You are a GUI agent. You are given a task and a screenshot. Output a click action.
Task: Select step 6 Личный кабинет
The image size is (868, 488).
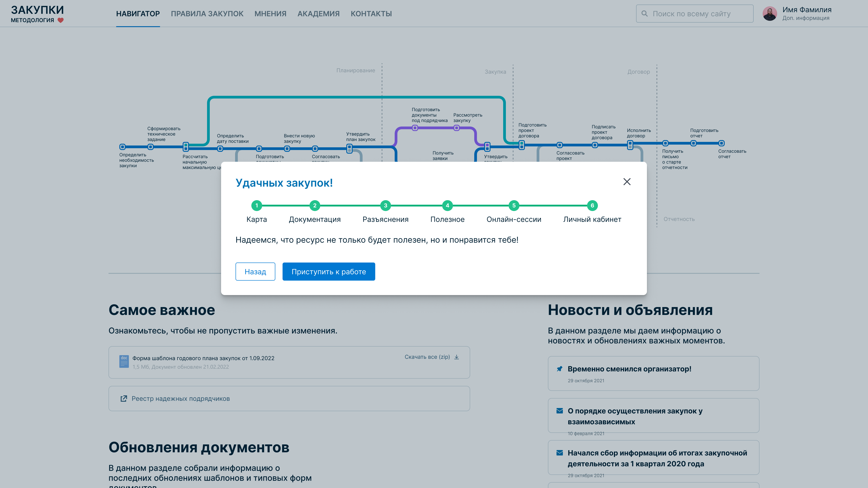[592, 205]
